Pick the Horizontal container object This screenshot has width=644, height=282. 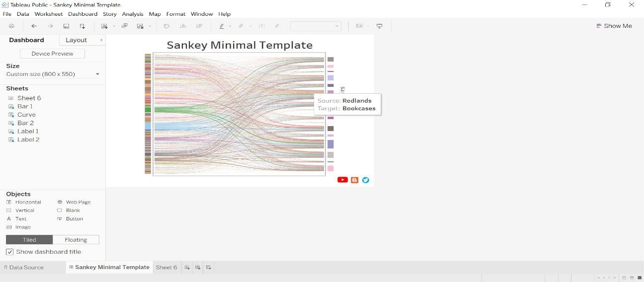tap(24, 202)
